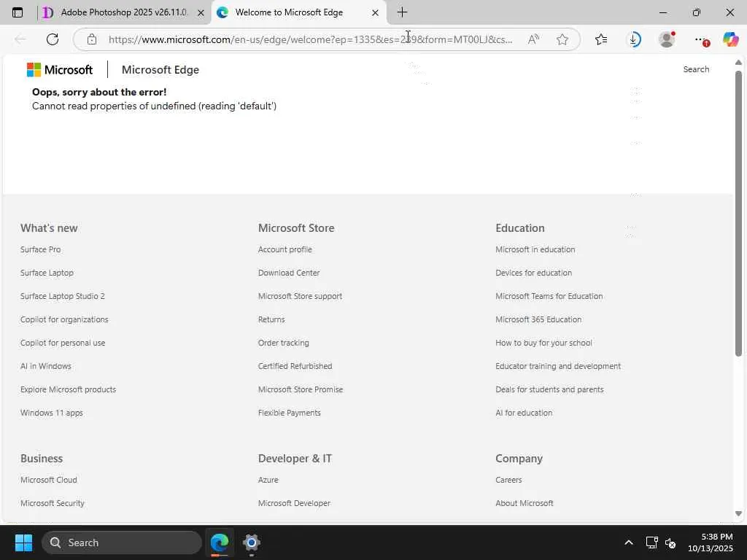The image size is (747, 560).
Task: Open Microsoft Store support link
Action: coord(300,296)
